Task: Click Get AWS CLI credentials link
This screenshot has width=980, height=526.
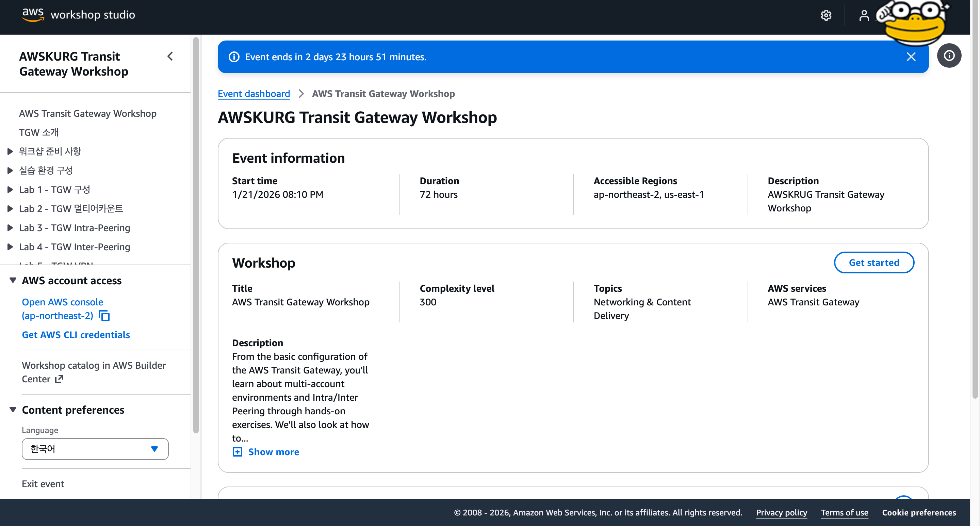Action: coord(76,335)
